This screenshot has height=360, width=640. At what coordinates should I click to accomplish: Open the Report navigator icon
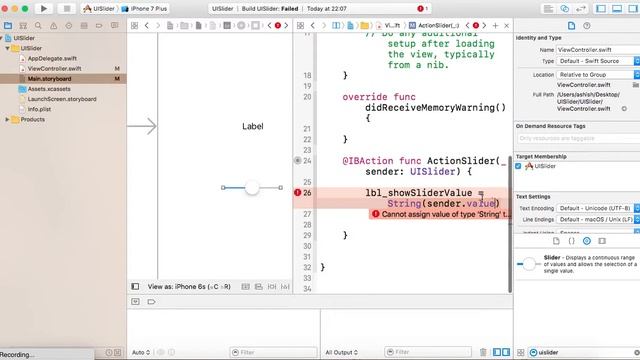click(x=115, y=25)
